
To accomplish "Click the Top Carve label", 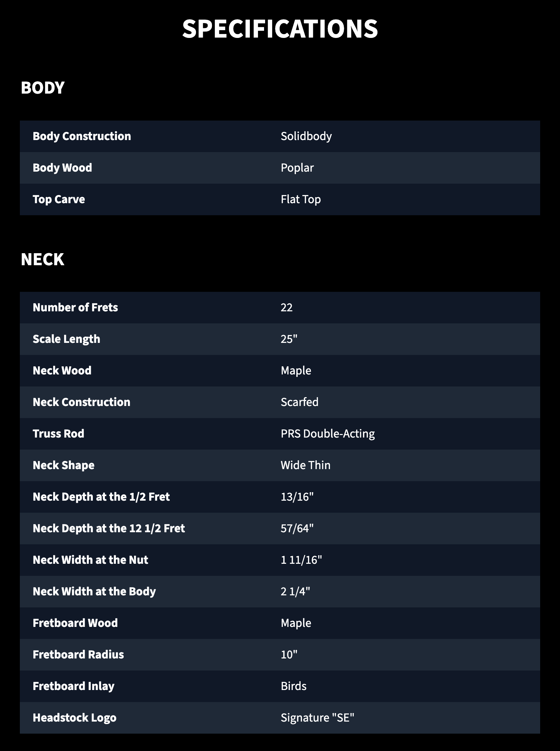I will (x=59, y=199).
